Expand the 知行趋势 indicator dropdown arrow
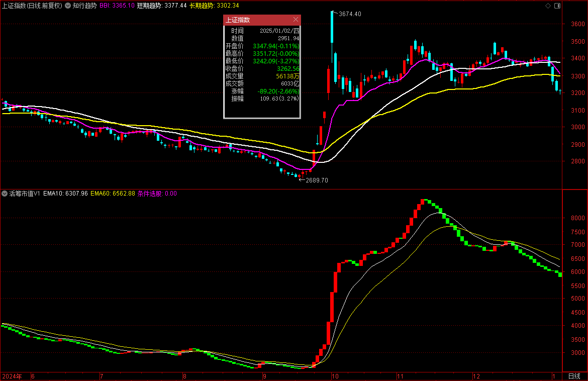588x381 pixels. click(68, 6)
